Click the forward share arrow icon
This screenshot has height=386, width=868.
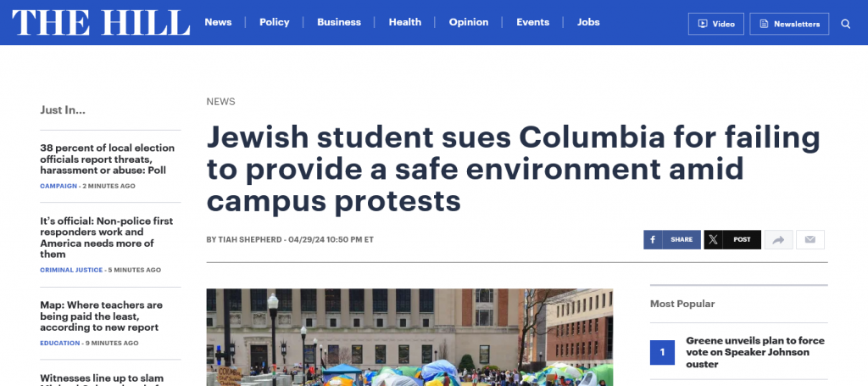777,240
